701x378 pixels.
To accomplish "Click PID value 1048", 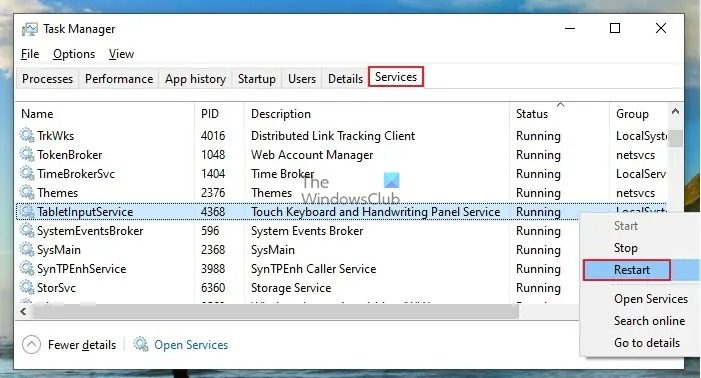I will (x=213, y=155).
